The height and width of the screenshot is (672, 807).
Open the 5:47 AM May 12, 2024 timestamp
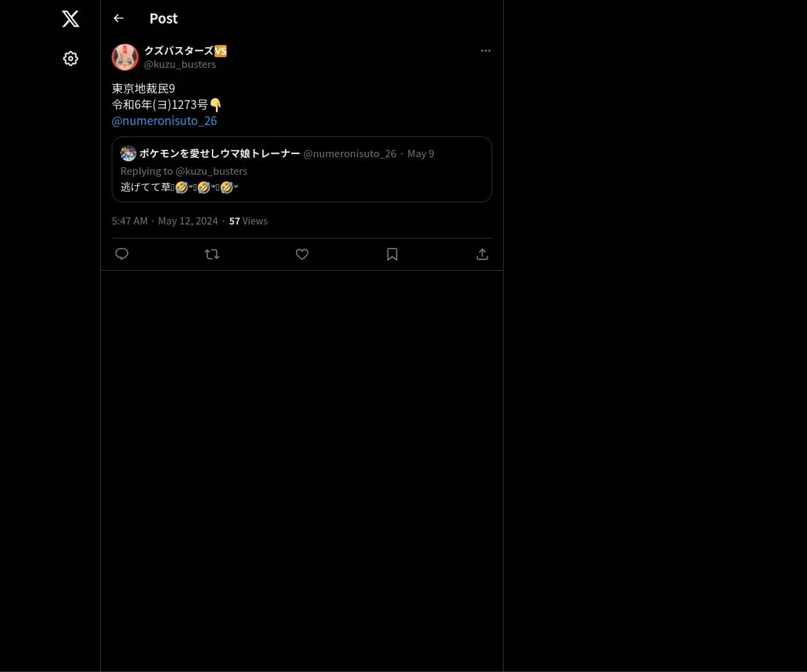(x=165, y=220)
